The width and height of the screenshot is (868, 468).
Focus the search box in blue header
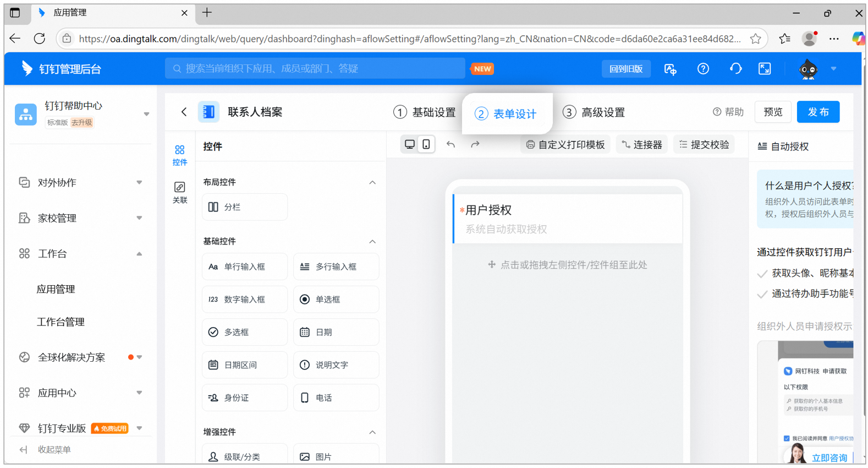tap(315, 69)
